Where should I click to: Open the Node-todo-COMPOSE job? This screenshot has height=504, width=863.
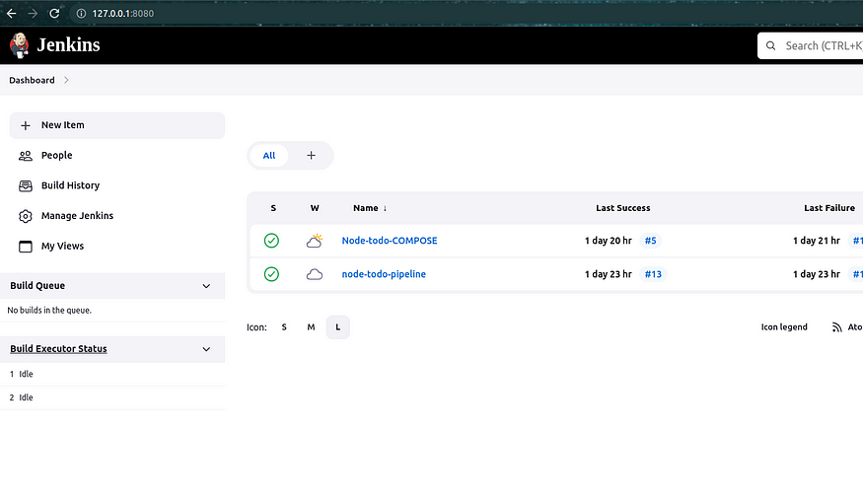click(x=390, y=241)
